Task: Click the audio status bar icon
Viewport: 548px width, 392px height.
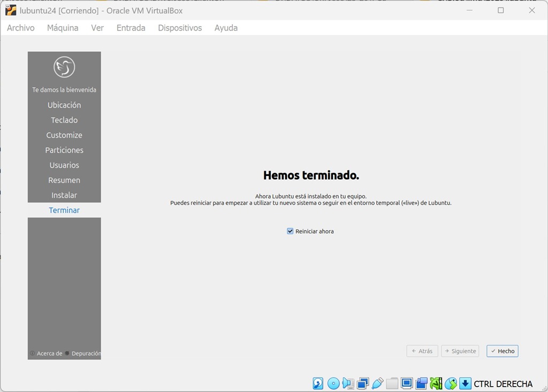Action: coord(348,383)
